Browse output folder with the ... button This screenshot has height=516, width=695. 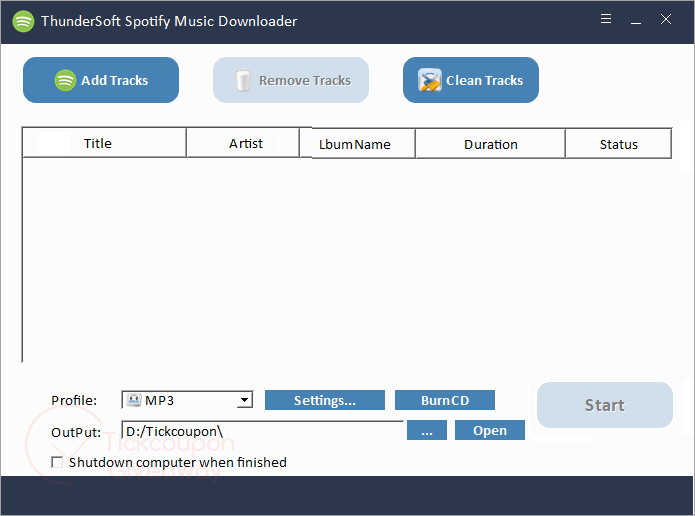point(427,430)
